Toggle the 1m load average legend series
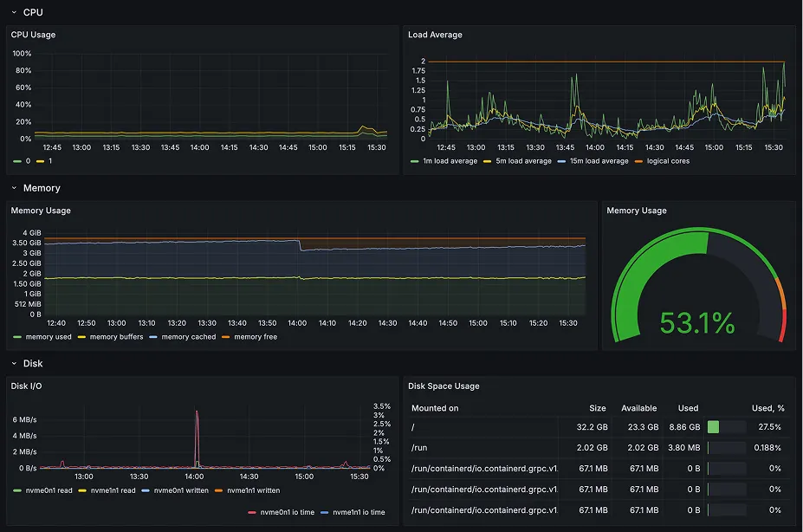This screenshot has width=803, height=532. coord(449,161)
